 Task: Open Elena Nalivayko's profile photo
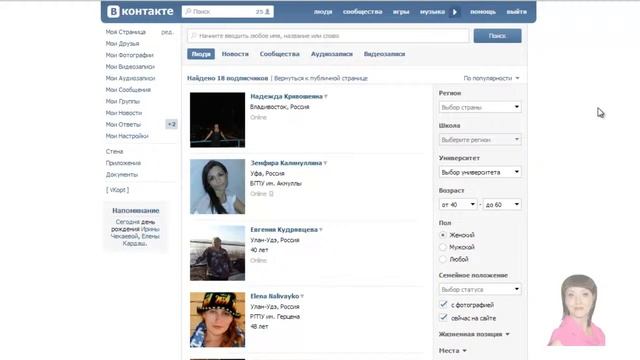point(218,320)
